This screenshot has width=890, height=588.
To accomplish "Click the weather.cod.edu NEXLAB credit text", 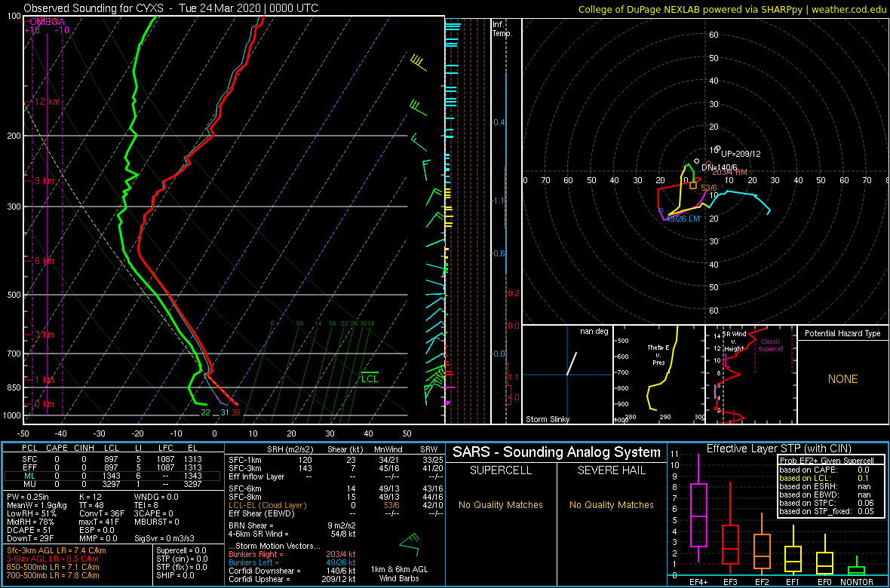I will 732,8.
